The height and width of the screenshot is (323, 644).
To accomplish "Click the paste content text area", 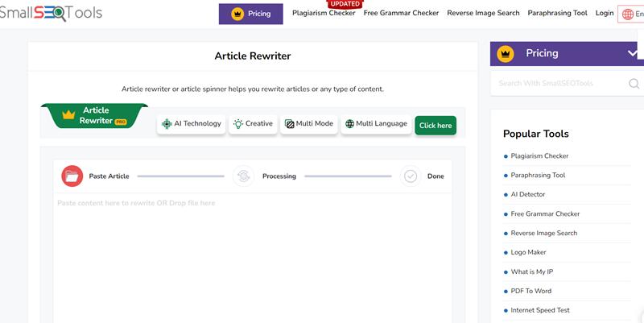I will coord(253,258).
